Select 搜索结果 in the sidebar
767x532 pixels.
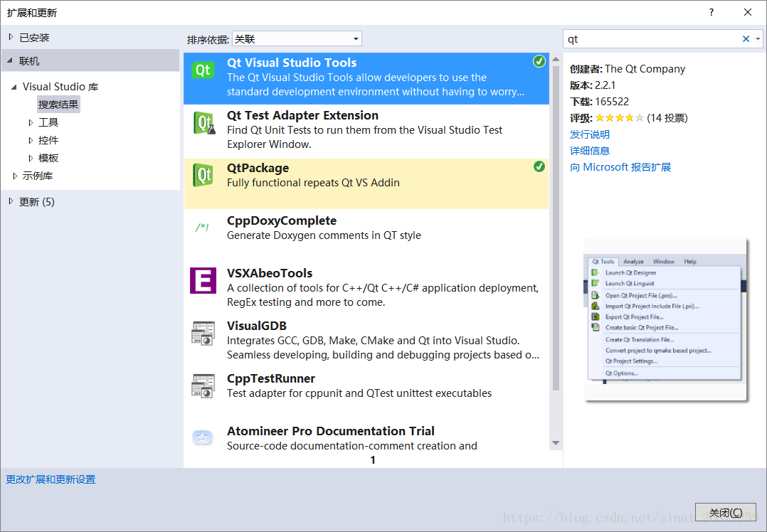(58, 104)
